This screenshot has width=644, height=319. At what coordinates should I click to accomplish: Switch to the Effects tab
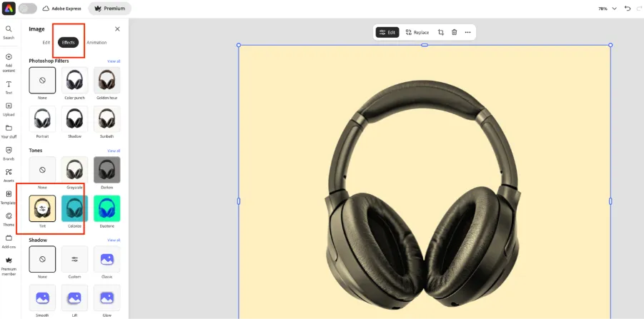[68, 42]
